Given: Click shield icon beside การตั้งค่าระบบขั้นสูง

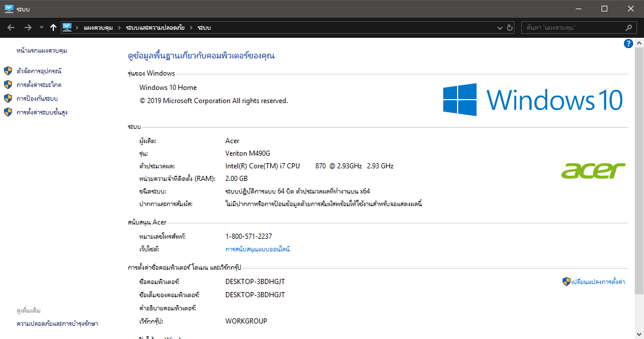Looking at the screenshot, I should 8,112.
